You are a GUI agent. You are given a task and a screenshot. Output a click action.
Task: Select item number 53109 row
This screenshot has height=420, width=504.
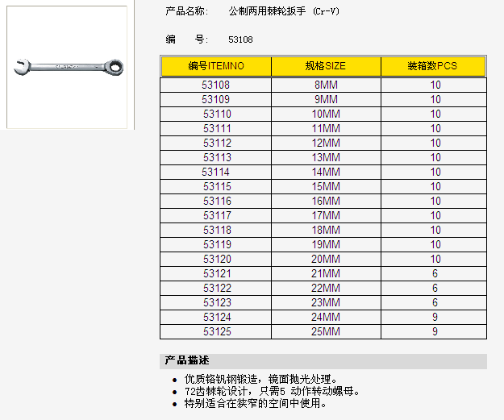point(216,99)
